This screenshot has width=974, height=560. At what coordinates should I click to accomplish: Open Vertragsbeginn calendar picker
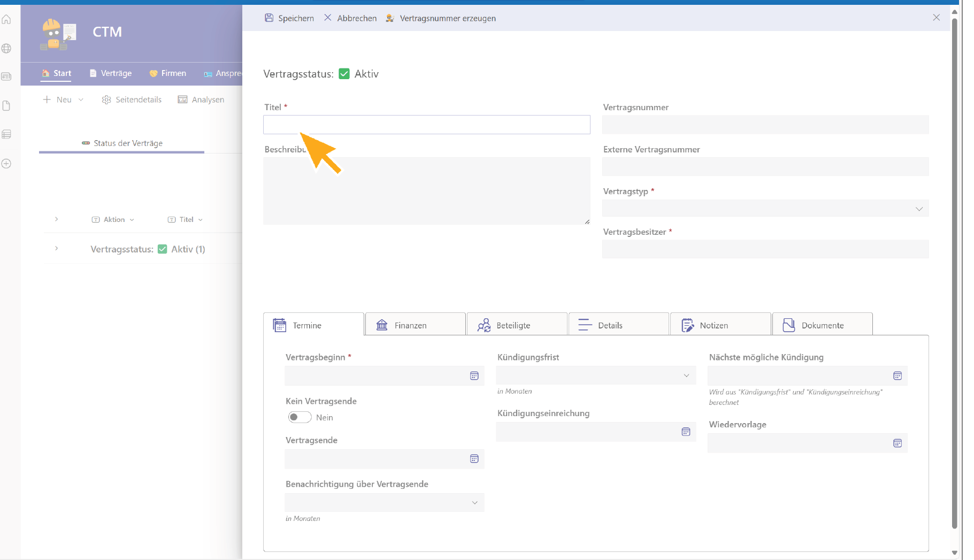[x=474, y=376]
